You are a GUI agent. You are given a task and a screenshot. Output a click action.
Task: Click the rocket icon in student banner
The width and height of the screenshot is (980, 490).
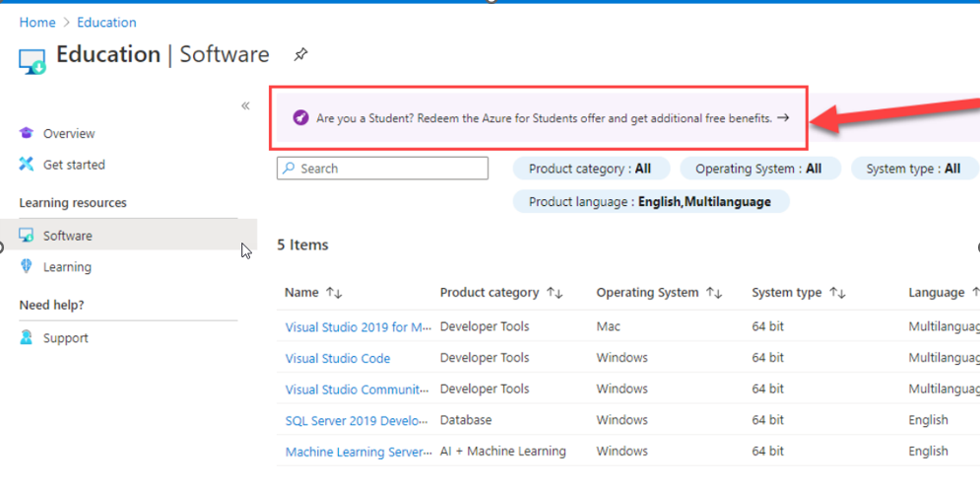pyautogui.click(x=300, y=117)
